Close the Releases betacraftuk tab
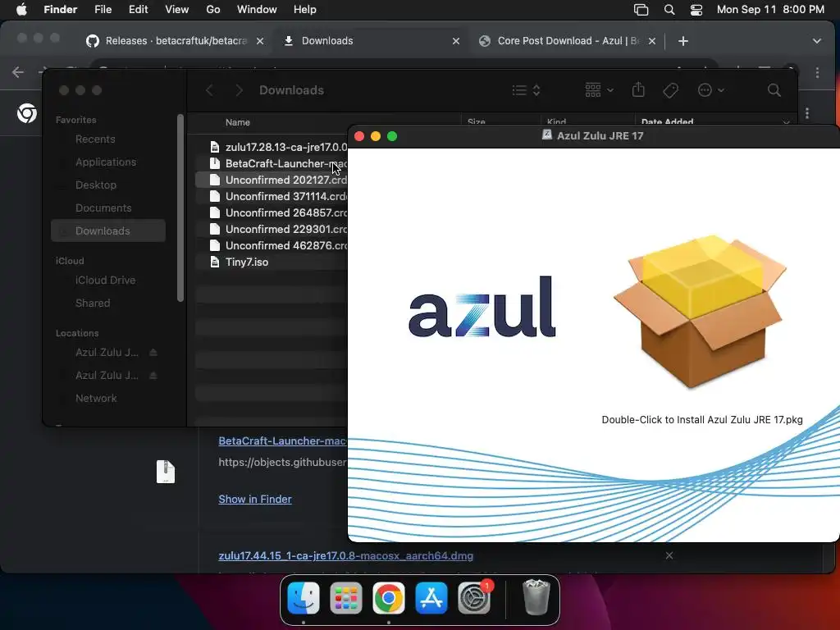Image resolution: width=840 pixels, height=630 pixels. (x=260, y=41)
